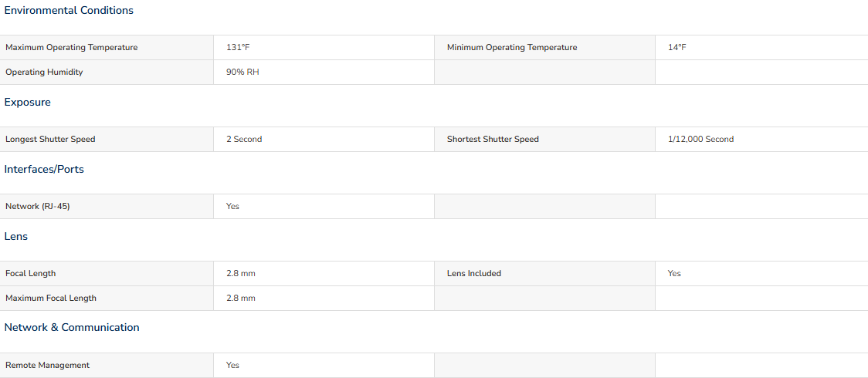The width and height of the screenshot is (868, 378).
Task: Click the Operating Humidity label
Action: tap(44, 73)
